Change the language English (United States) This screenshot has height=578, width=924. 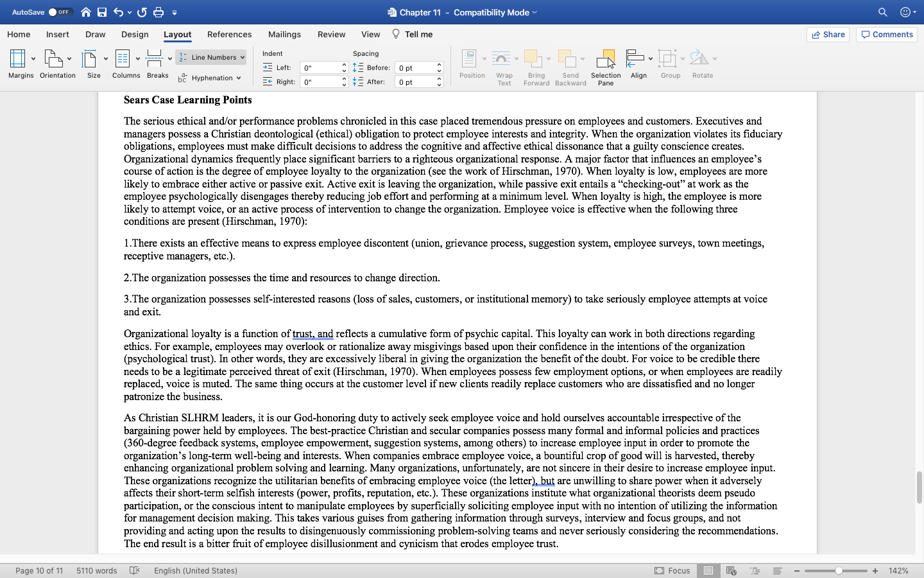coord(196,570)
